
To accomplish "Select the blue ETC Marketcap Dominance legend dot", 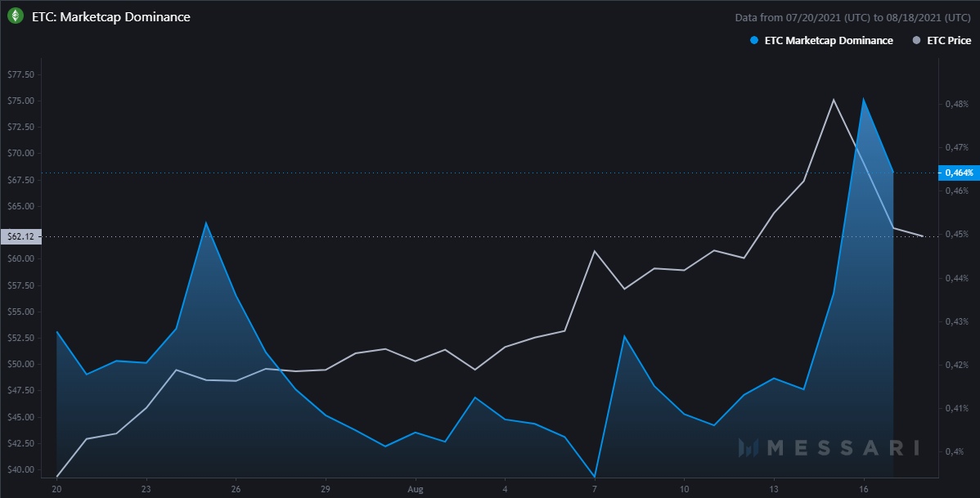I will 756,40.
